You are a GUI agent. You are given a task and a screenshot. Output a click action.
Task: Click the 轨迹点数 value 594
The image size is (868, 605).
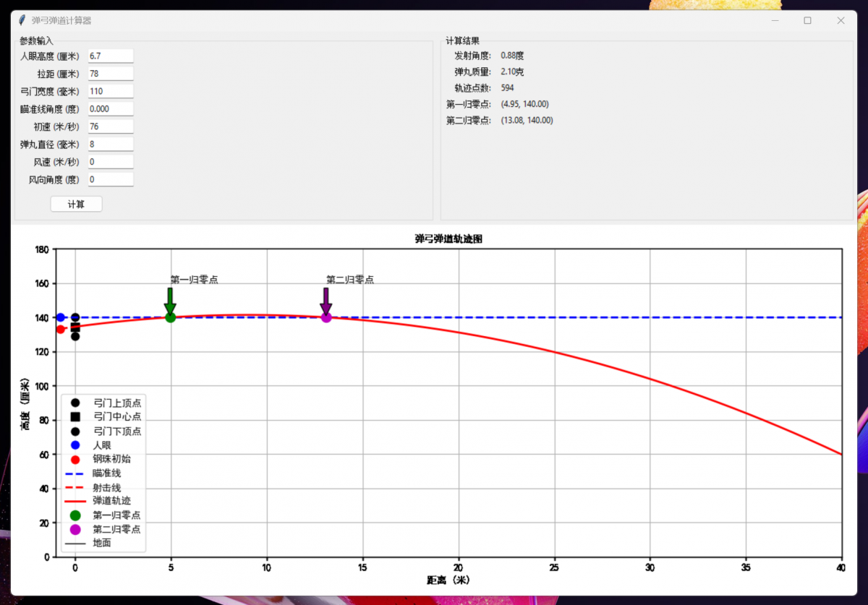click(x=508, y=87)
